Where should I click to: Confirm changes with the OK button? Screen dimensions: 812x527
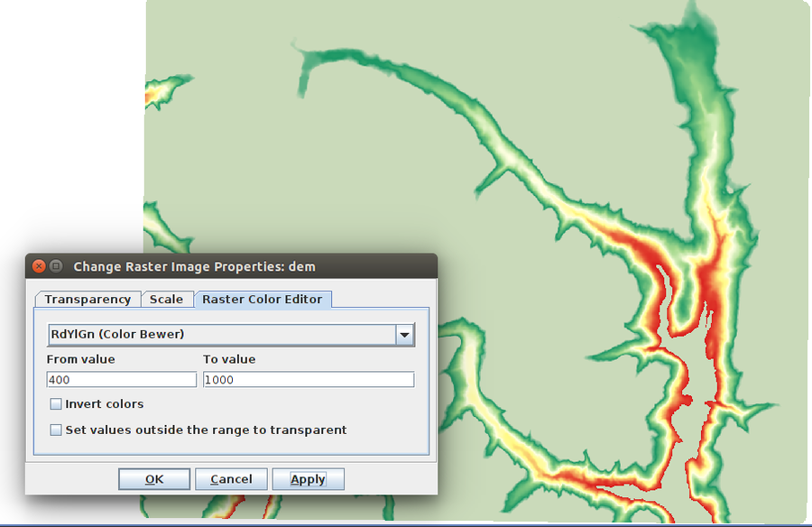(153, 478)
